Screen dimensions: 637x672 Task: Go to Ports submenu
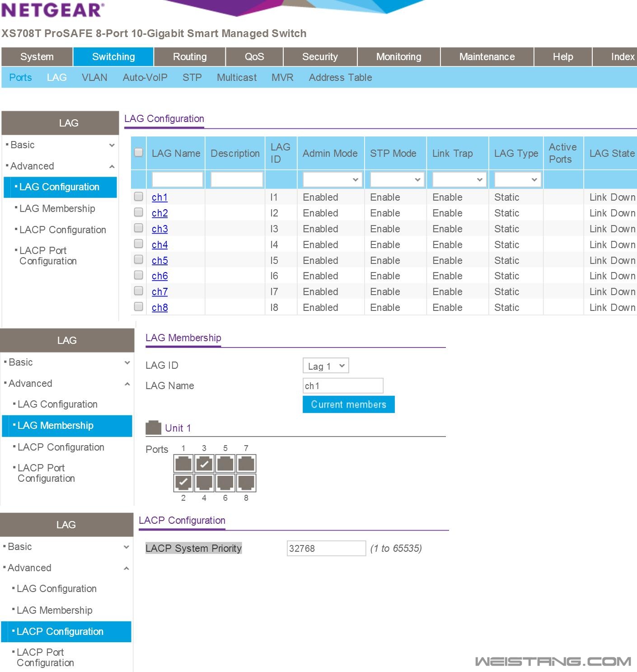click(20, 78)
